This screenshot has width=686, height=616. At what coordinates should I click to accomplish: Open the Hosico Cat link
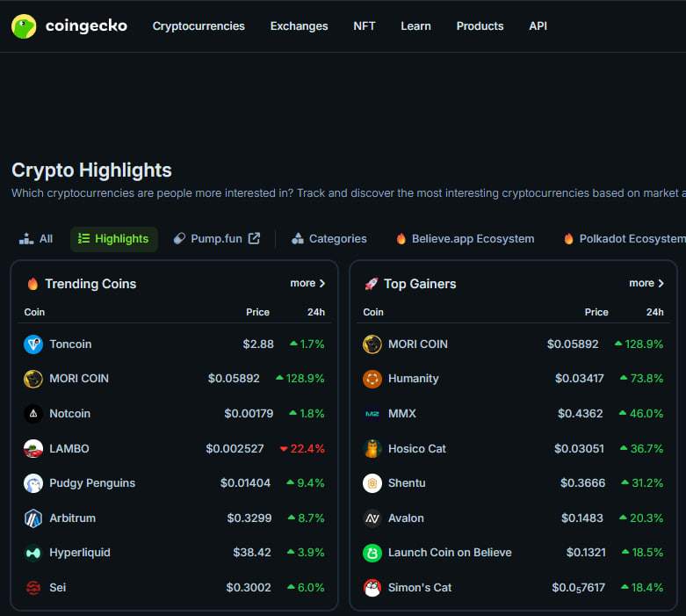pyautogui.click(x=417, y=449)
